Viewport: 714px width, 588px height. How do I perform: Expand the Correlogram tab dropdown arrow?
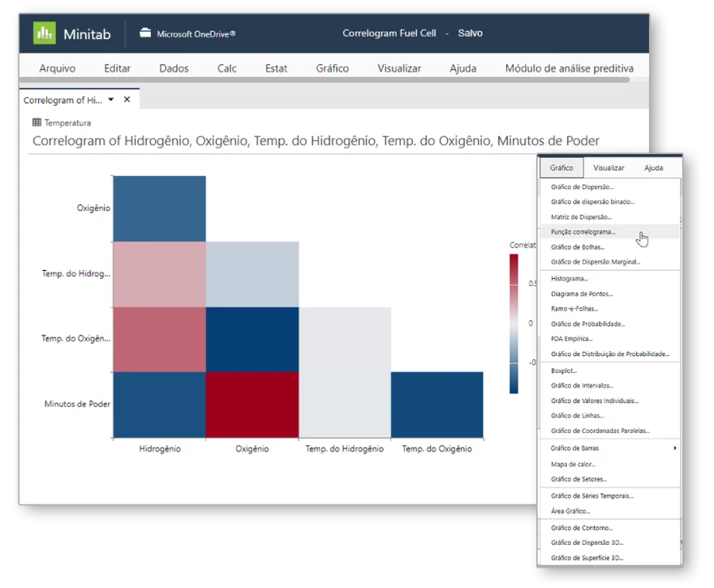pyautogui.click(x=110, y=99)
